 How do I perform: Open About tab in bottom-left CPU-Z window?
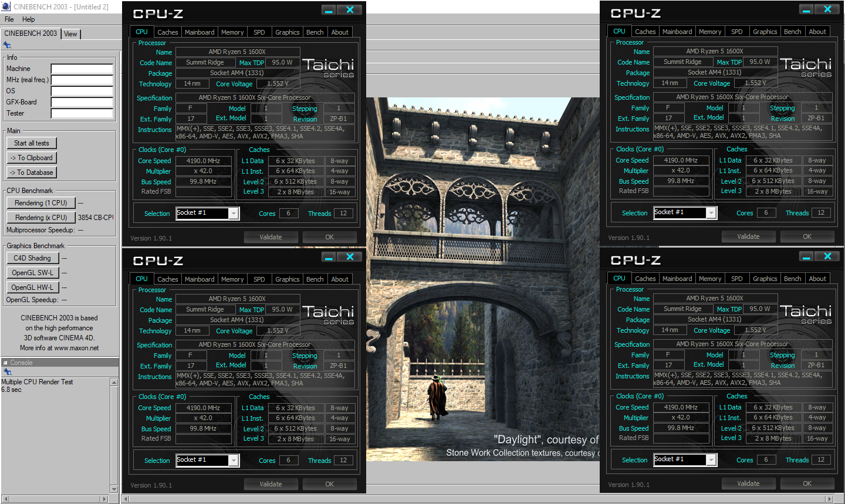point(340,279)
